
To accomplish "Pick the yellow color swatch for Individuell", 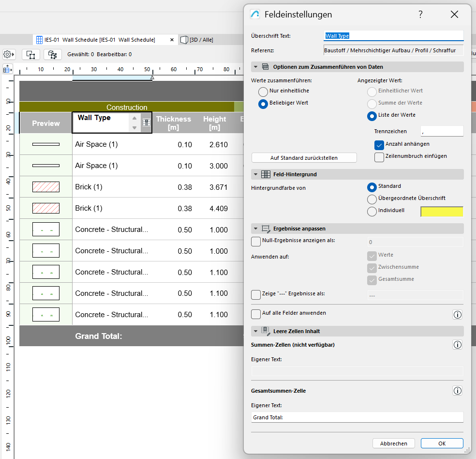I will tap(442, 212).
